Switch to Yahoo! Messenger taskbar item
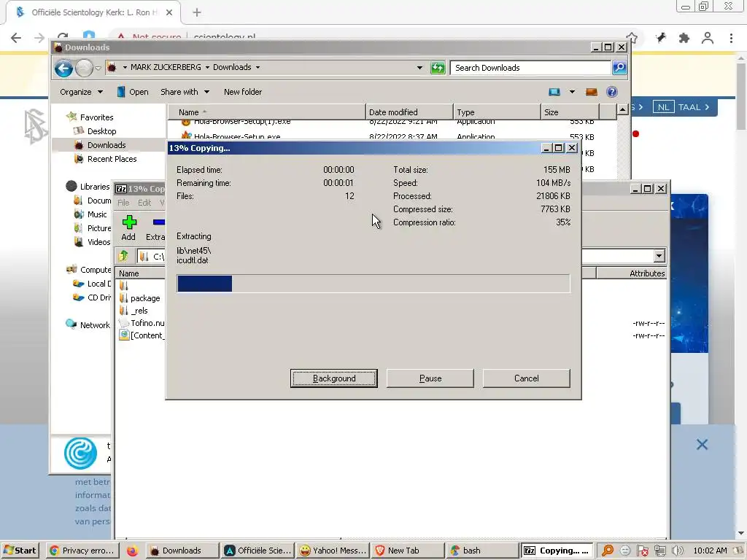This screenshot has width=747, height=560. 333,551
